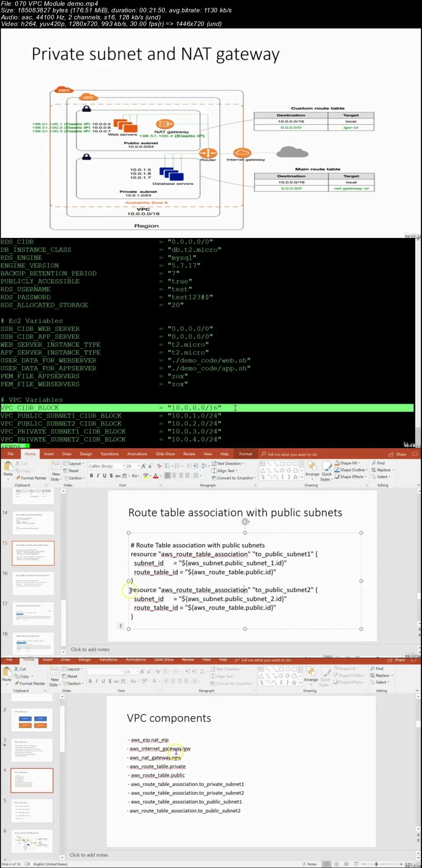Open Shape Fill dropdown in Route table association window
The height and width of the screenshot is (868, 422).
[347, 463]
